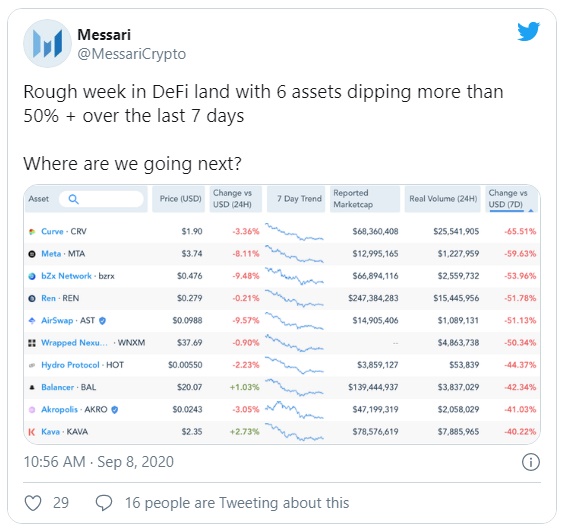Open the tweet info circle icon
Image resolution: width=563 pixels, height=531 pixels.
[531, 462]
